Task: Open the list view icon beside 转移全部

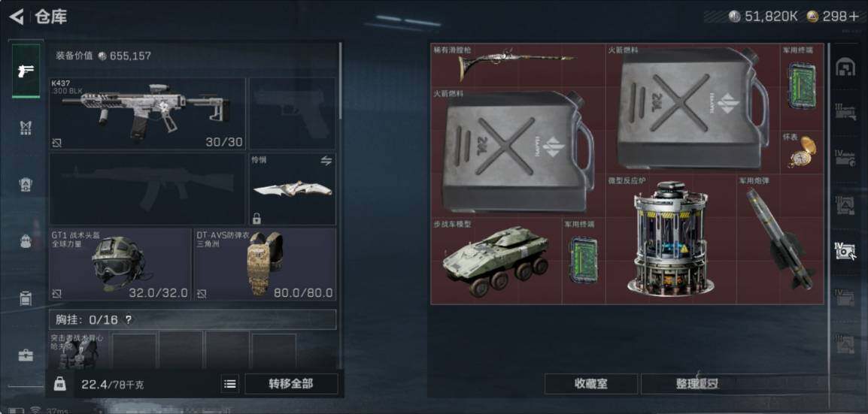Action: (x=229, y=384)
